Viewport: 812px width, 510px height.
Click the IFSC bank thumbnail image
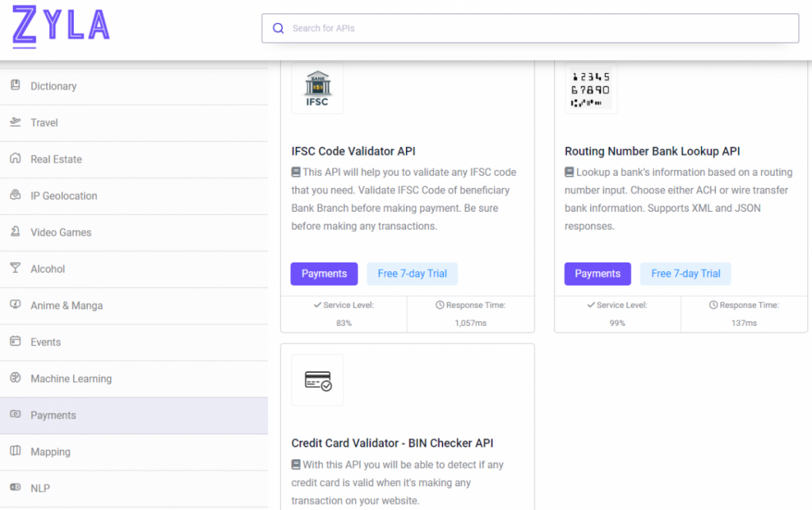317,88
